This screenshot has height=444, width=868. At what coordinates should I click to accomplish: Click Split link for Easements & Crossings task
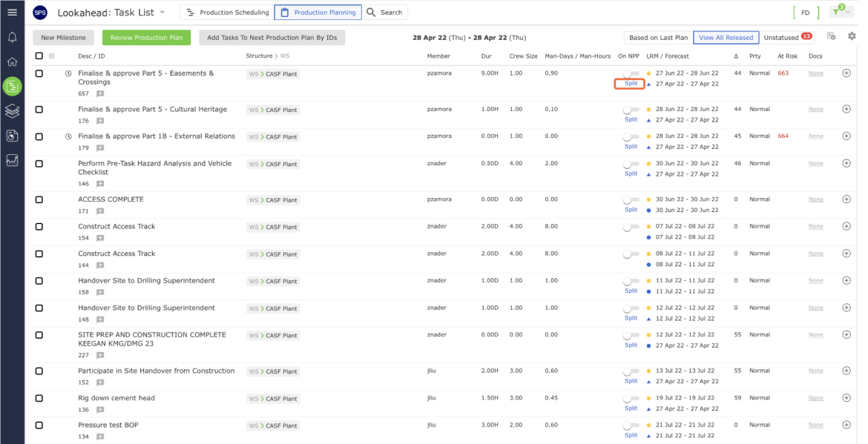pyautogui.click(x=631, y=84)
